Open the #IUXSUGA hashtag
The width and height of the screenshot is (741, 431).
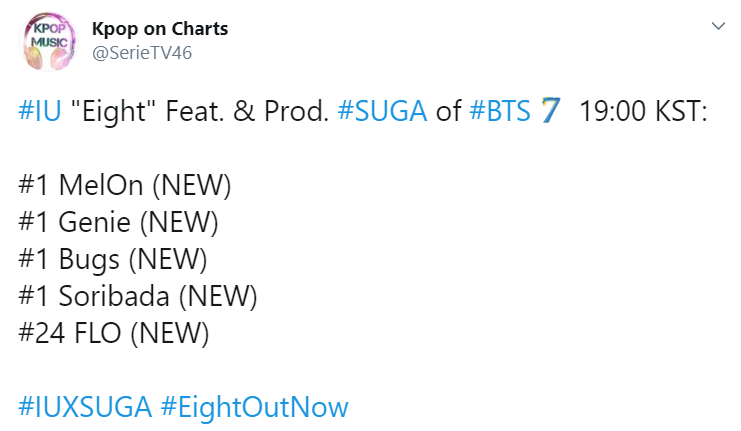(85, 407)
